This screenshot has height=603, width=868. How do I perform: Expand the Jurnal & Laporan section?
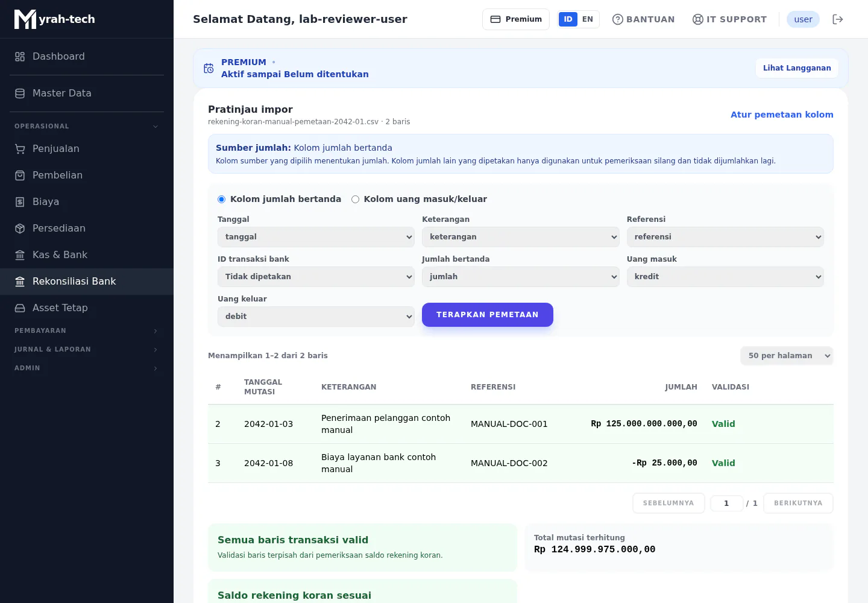(87, 350)
